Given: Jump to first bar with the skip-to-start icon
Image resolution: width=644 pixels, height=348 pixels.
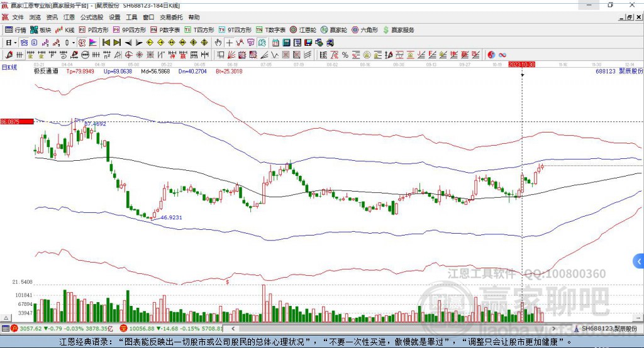Looking at the screenshot, I should pos(106,43).
